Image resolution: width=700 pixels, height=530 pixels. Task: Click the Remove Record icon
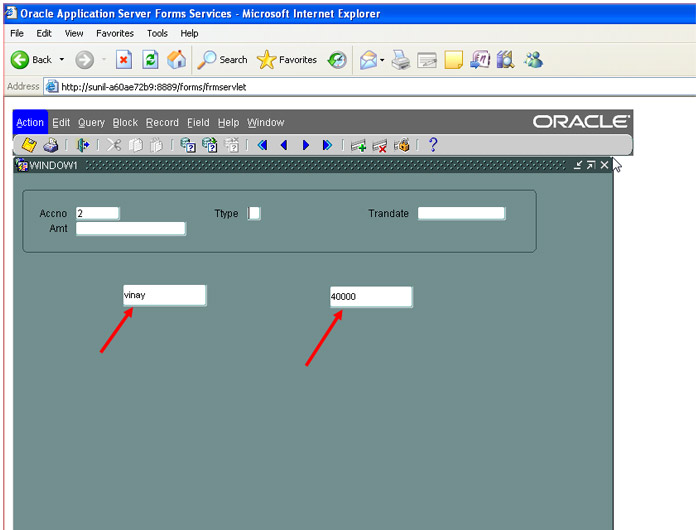(x=379, y=146)
